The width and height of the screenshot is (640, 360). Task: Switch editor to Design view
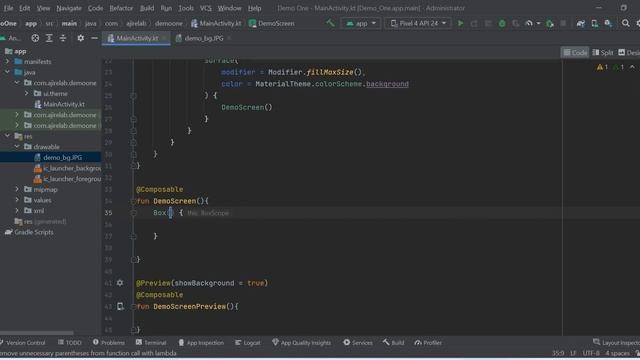(629, 52)
